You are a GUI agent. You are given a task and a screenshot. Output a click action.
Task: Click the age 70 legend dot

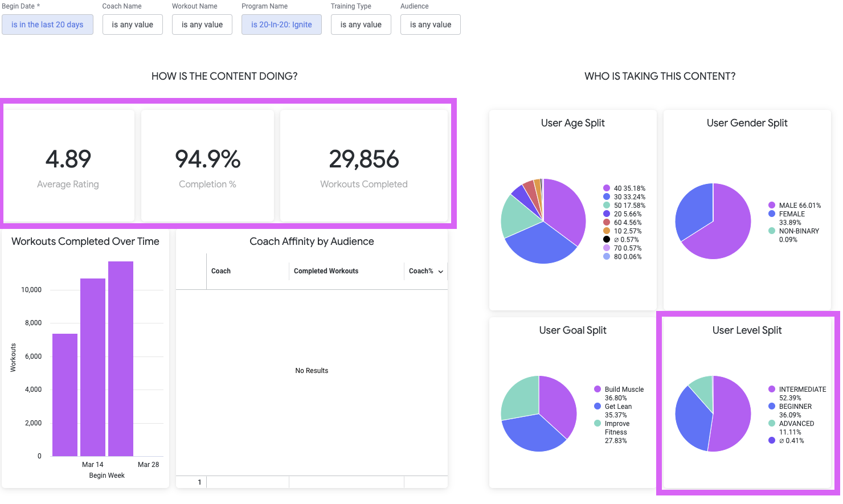607,248
